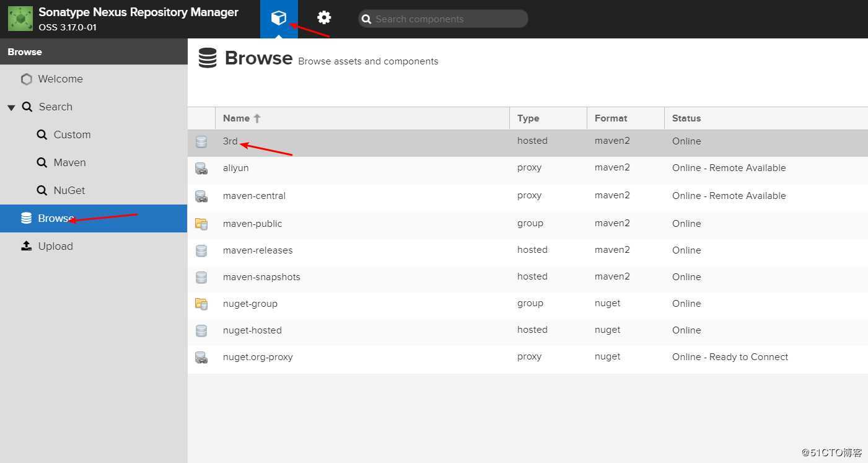Open the nuget-group repository
The height and width of the screenshot is (463, 868).
coord(250,304)
